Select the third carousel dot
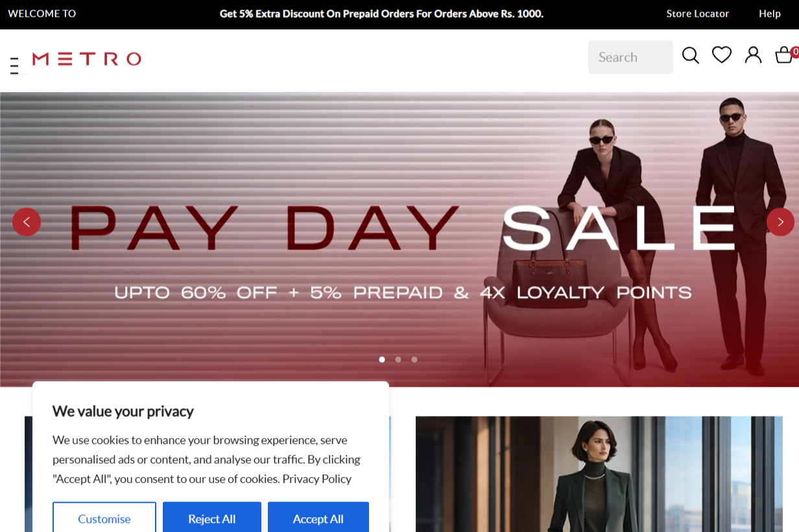The height and width of the screenshot is (532, 799). coord(414,359)
